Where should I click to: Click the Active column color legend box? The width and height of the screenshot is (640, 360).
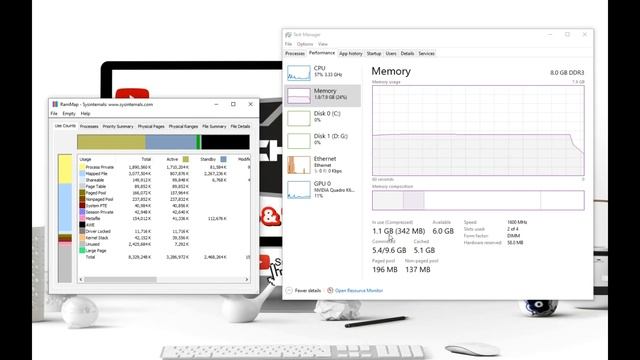[x=186, y=159]
